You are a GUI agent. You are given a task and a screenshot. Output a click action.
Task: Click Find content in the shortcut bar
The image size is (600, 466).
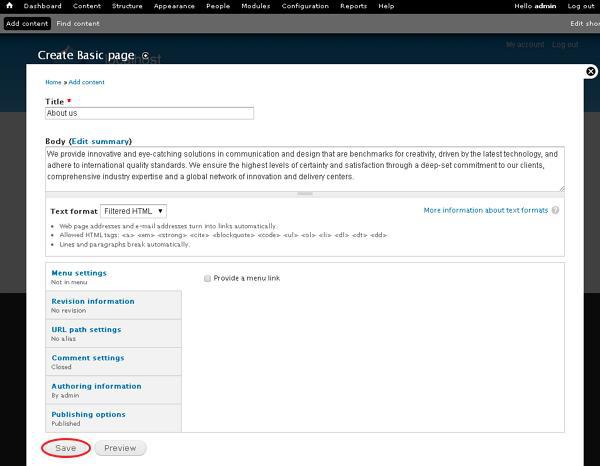coord(78,23)
